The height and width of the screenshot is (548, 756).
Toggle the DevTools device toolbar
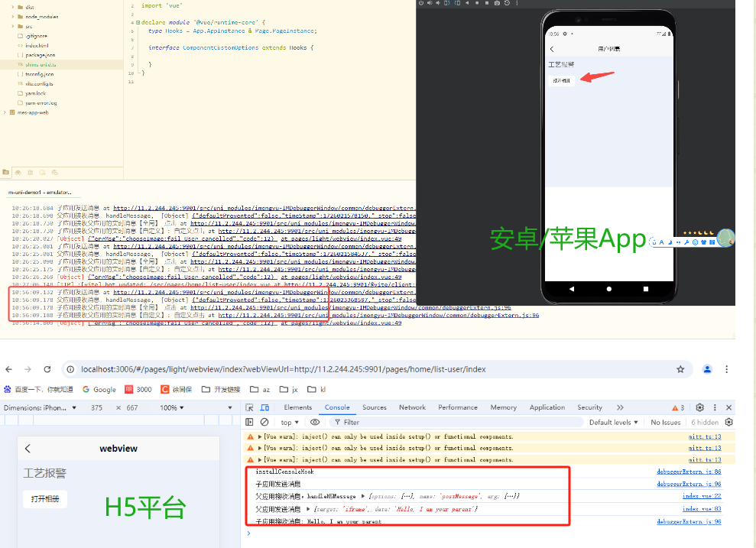click(x=264, y=407)
